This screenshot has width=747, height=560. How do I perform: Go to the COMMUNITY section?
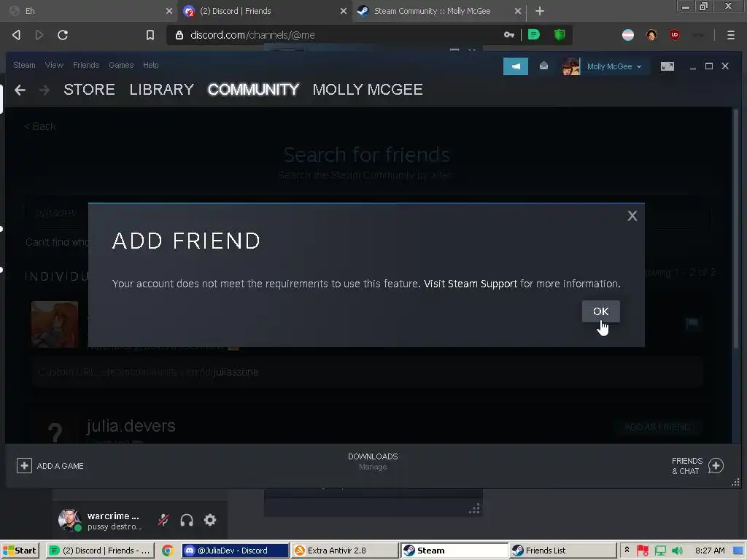(x=253, y=90)
